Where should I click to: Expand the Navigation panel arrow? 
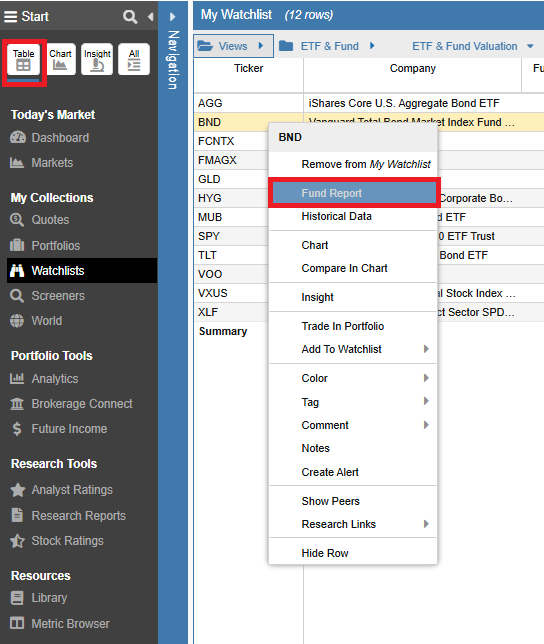pos(172,17)
